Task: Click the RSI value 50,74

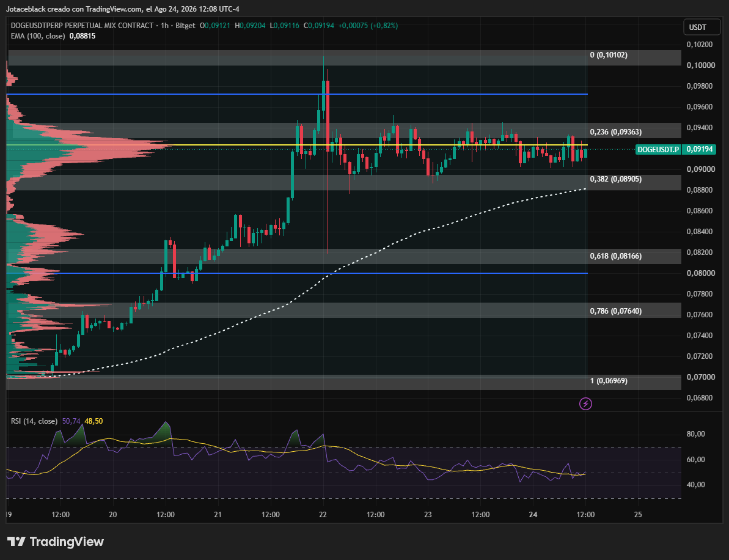Action: 71,421
